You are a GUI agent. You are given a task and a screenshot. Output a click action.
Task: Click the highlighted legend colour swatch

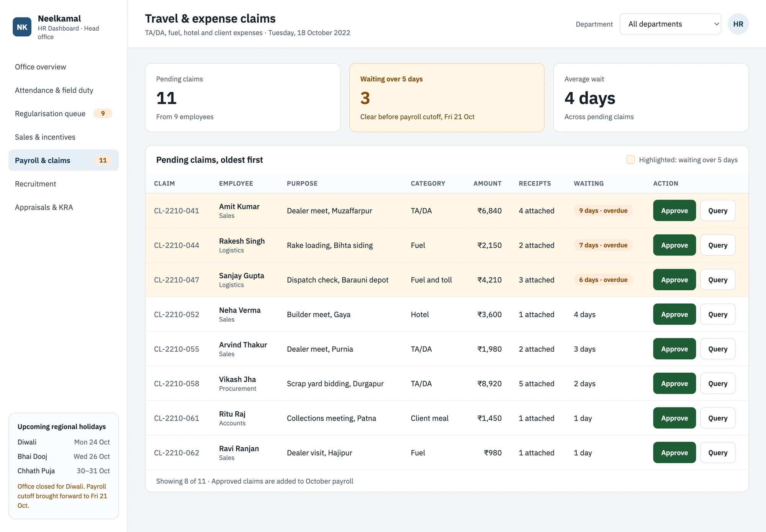tap(630, 160)
